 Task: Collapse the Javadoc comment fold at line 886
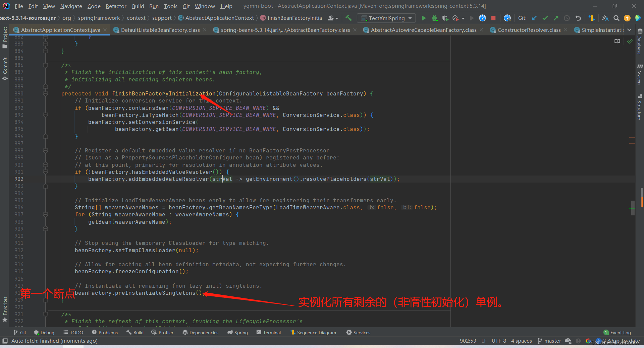click(x=46, y=65)
